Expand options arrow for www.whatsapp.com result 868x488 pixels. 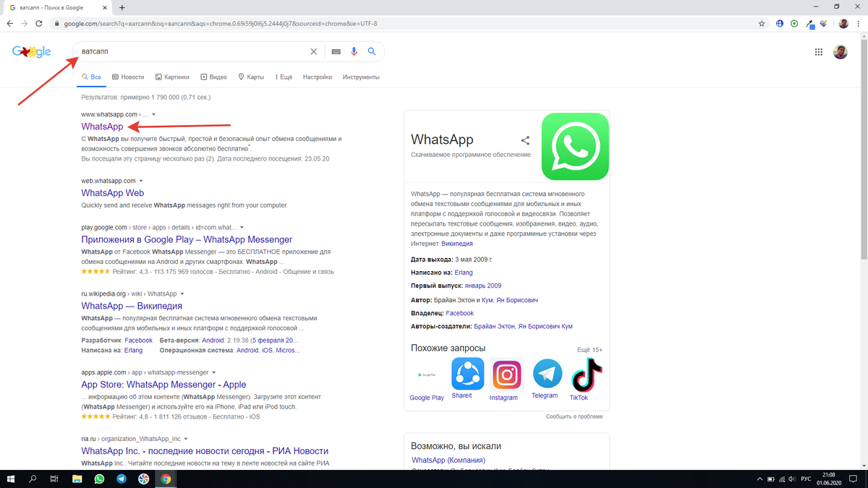pos(154,114)
